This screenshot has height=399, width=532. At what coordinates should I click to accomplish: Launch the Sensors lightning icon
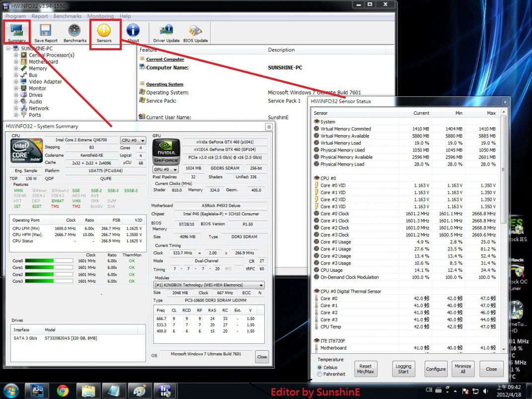click(x=104, y=33)
